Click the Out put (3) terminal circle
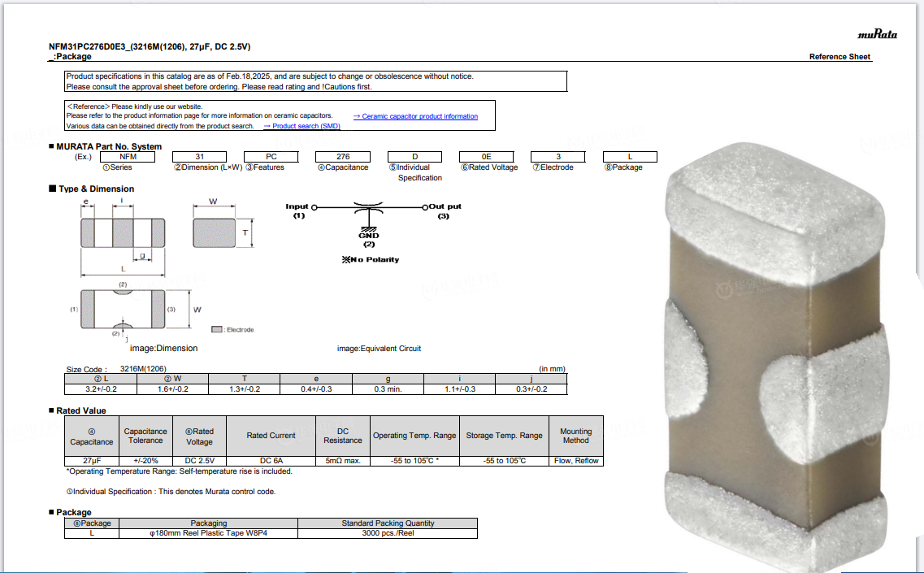This screenshot has height=573, width=924. (x=425, y=207)
